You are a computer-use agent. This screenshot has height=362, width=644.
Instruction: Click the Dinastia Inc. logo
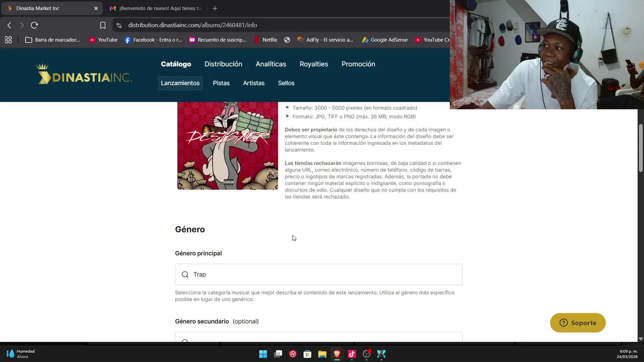tap(85, 74)
